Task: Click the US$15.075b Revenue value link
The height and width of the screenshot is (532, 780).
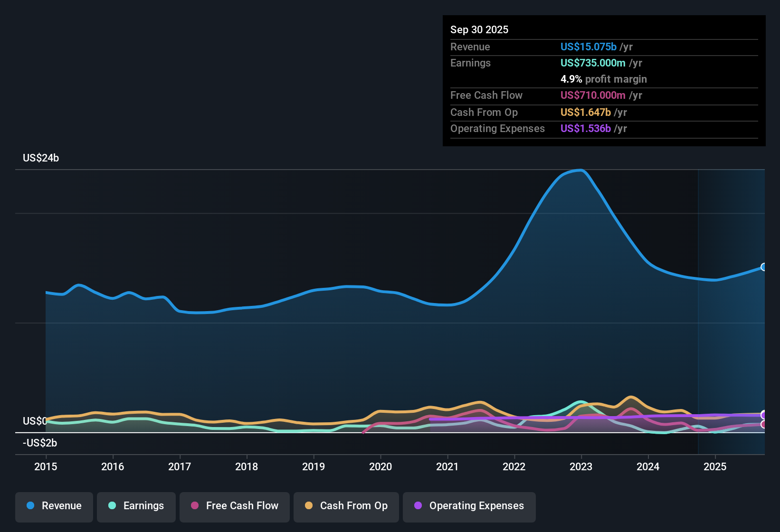Action: (x=588, y=47)
